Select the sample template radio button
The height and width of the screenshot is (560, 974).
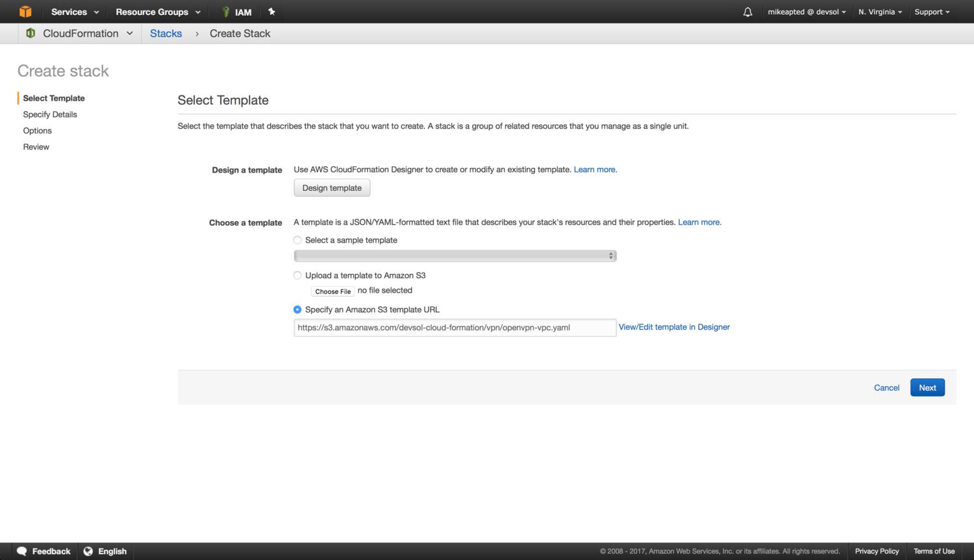[x=297, y=240]
